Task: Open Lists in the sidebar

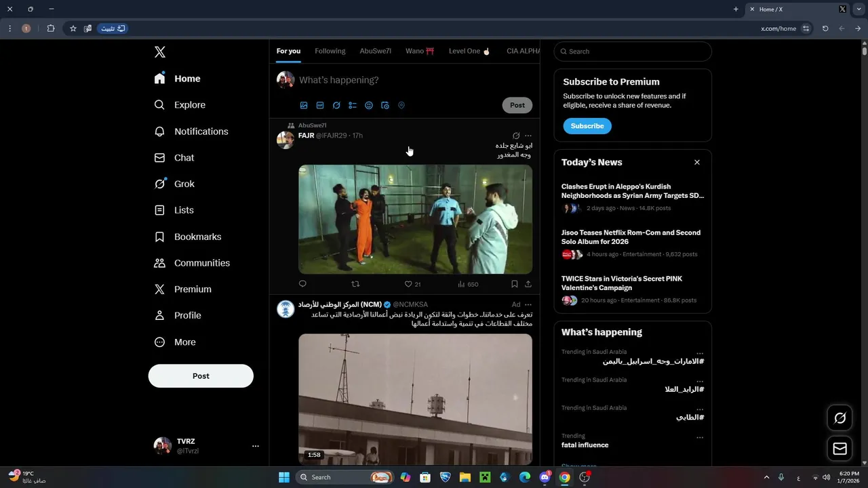Action: pyautogui.click(x=174, y=210)
